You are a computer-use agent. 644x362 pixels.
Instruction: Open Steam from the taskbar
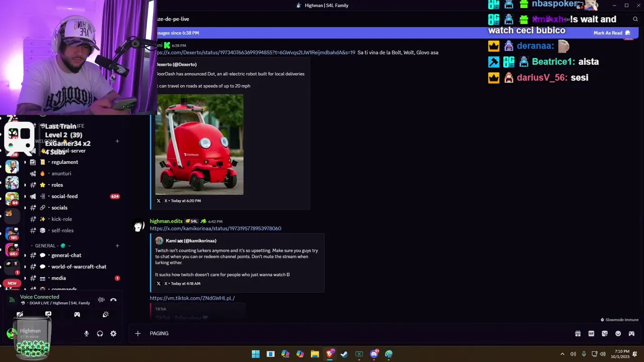344,354
